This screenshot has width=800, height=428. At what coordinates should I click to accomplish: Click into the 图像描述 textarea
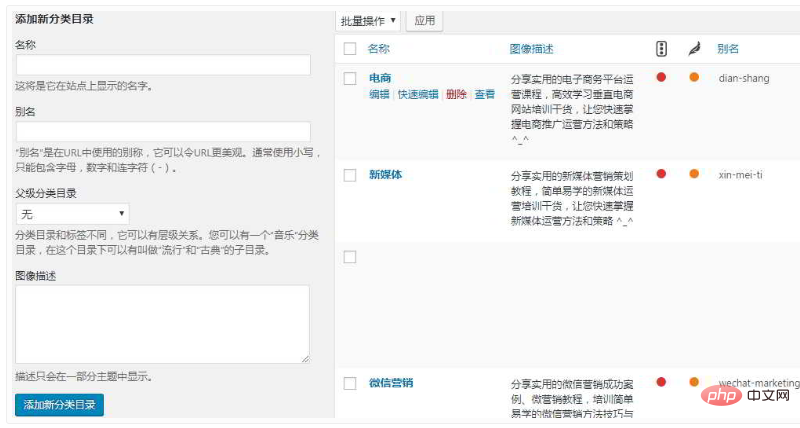point(162,324)
